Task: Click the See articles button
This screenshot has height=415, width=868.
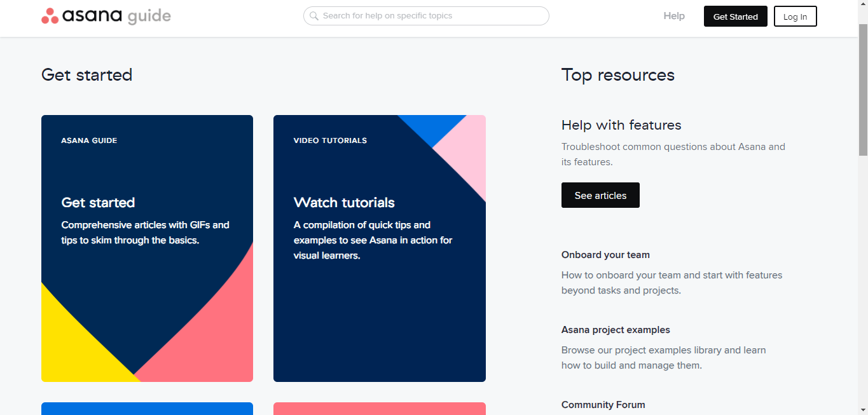Action: click(600, 195)
